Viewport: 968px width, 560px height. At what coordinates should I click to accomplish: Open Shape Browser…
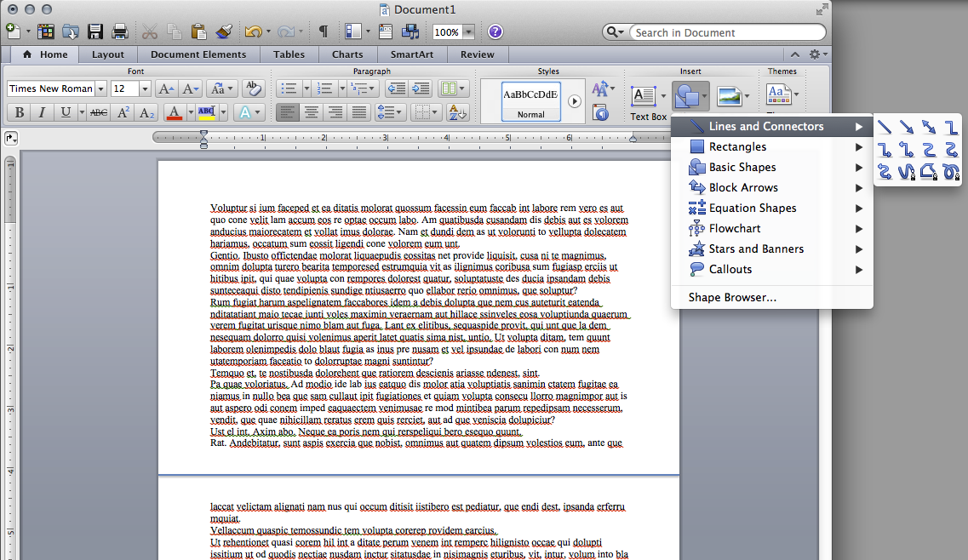coord(732,298)
